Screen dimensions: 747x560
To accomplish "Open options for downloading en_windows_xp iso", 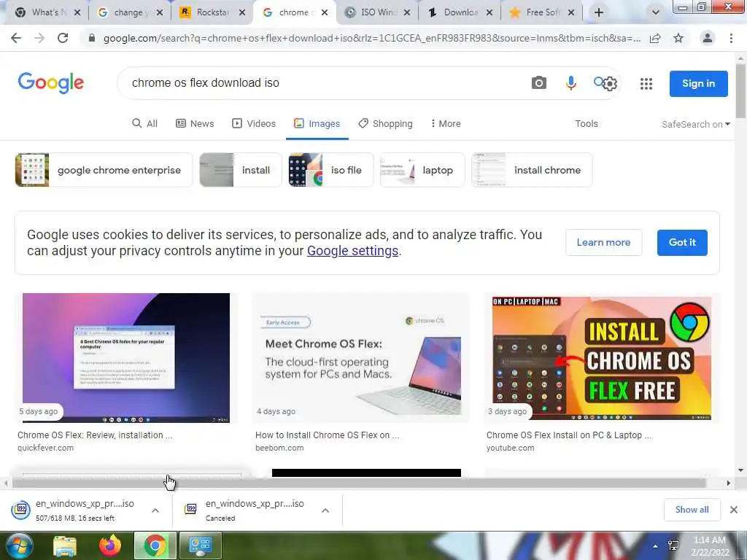I will (155, 510).
